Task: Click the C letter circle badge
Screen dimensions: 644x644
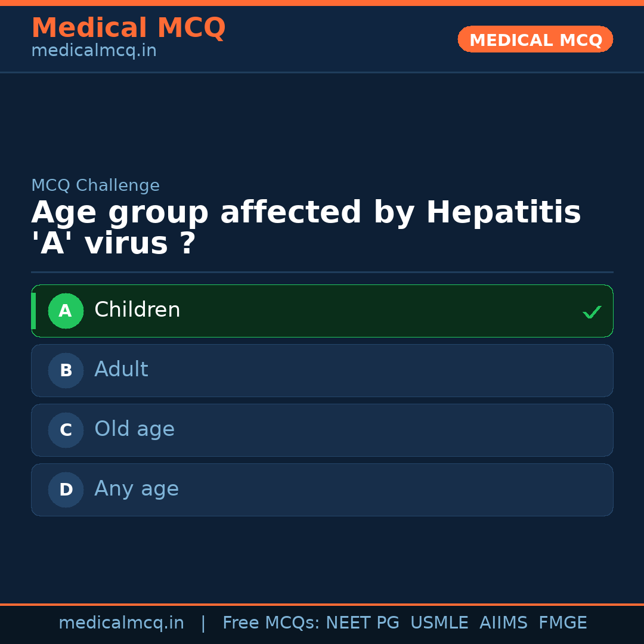Action: [66, 430]
